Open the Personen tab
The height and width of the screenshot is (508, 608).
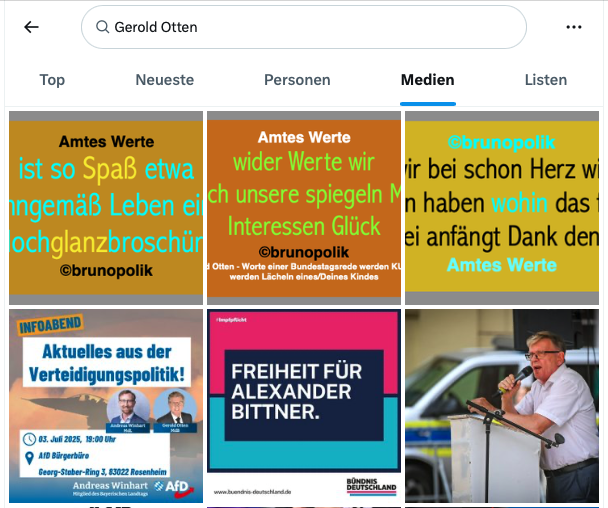[x=297, y=80]
